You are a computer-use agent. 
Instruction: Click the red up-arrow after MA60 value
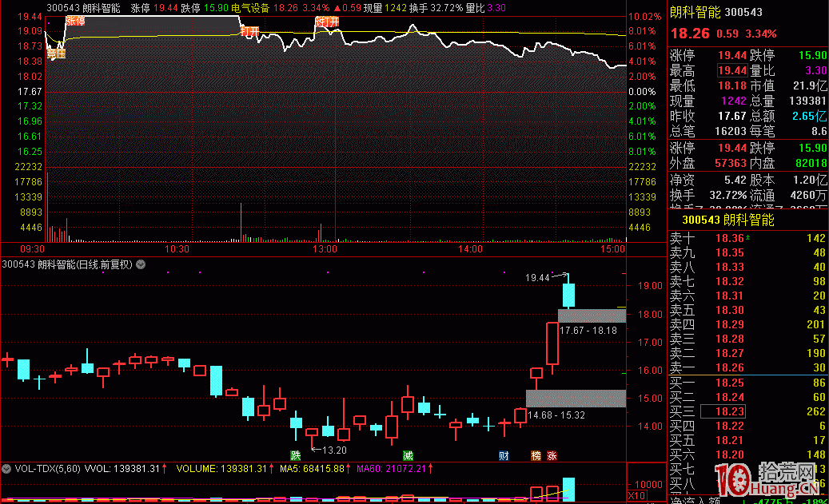[x=430, y=469]
